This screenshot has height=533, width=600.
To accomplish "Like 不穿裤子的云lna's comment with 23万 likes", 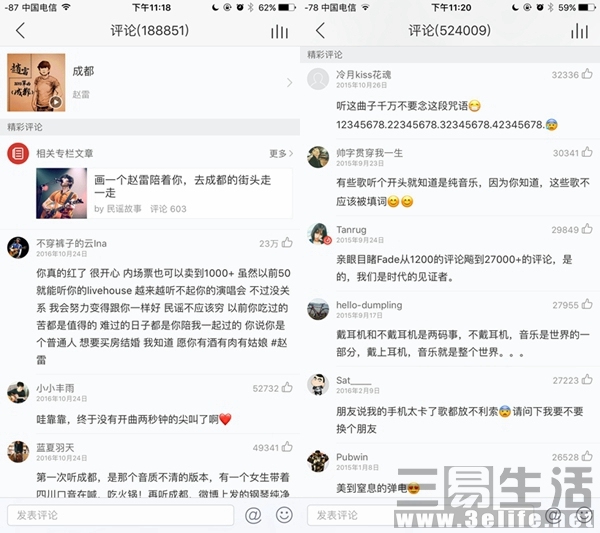I will coord(287,243).
